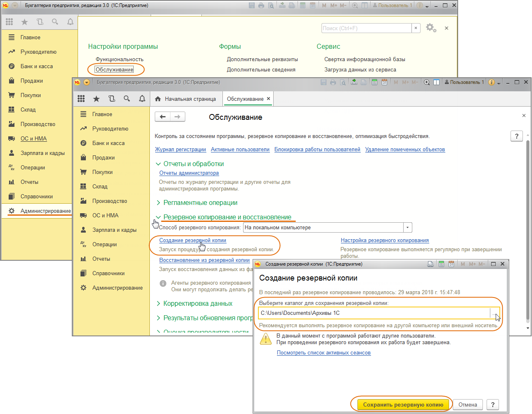Click Функциональность link in back window
The width and height of the screenshot is (532, 414).
120,59
